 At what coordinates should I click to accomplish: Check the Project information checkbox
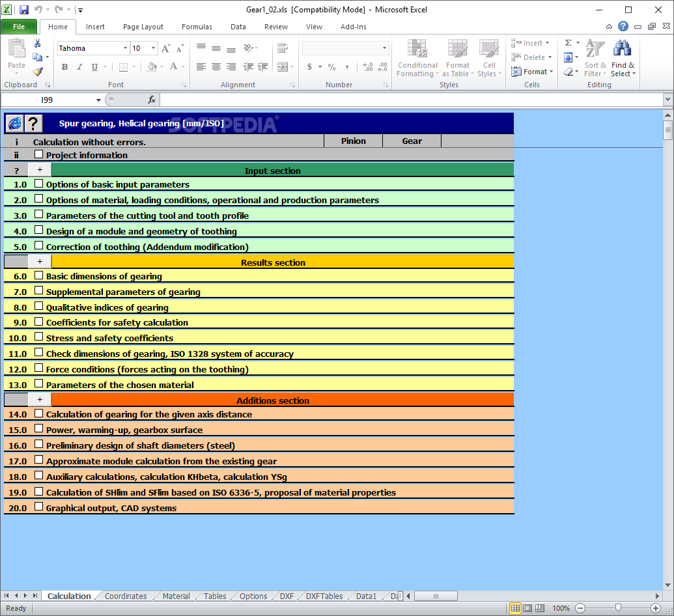coord(38,154)
